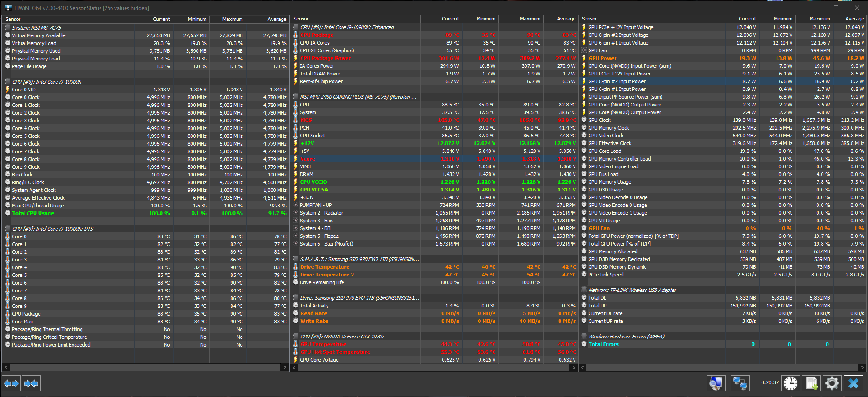
Task: Select the GPU D3D Memory Dedicated row
Action: coord(722,259)
